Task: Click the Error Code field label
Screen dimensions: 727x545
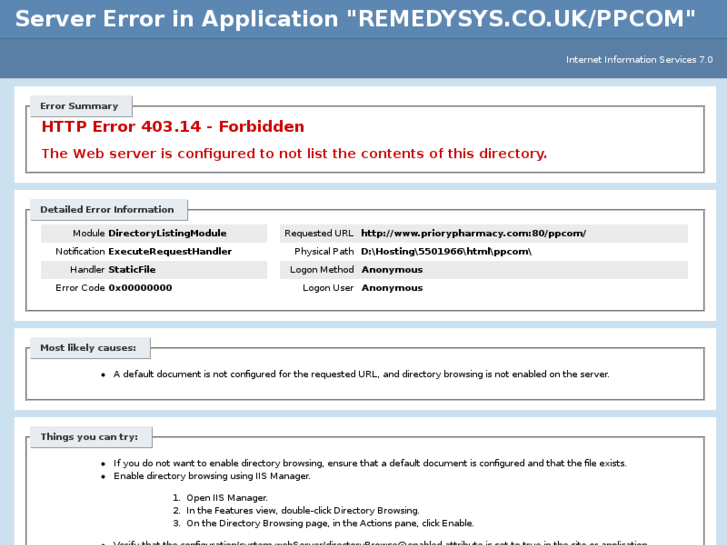Action: click(80, 288)
